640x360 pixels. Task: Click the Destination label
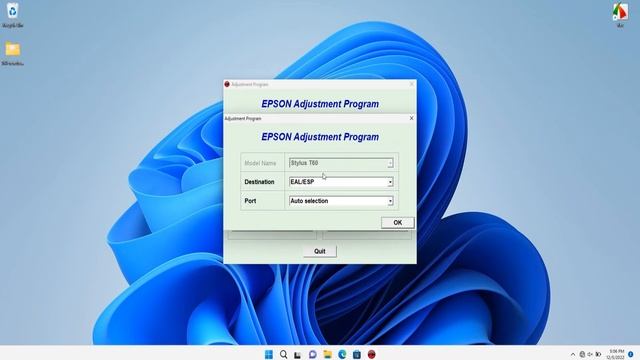pos(259,182)
